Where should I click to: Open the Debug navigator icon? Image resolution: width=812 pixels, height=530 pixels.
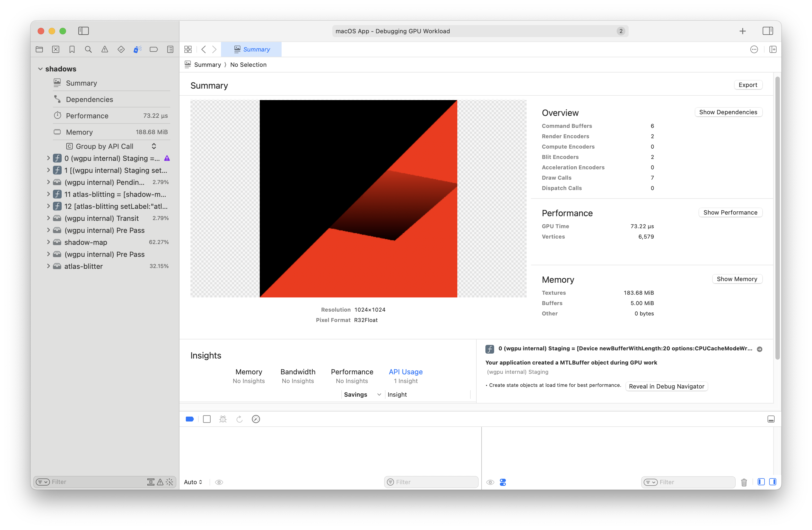pos(138,49)
